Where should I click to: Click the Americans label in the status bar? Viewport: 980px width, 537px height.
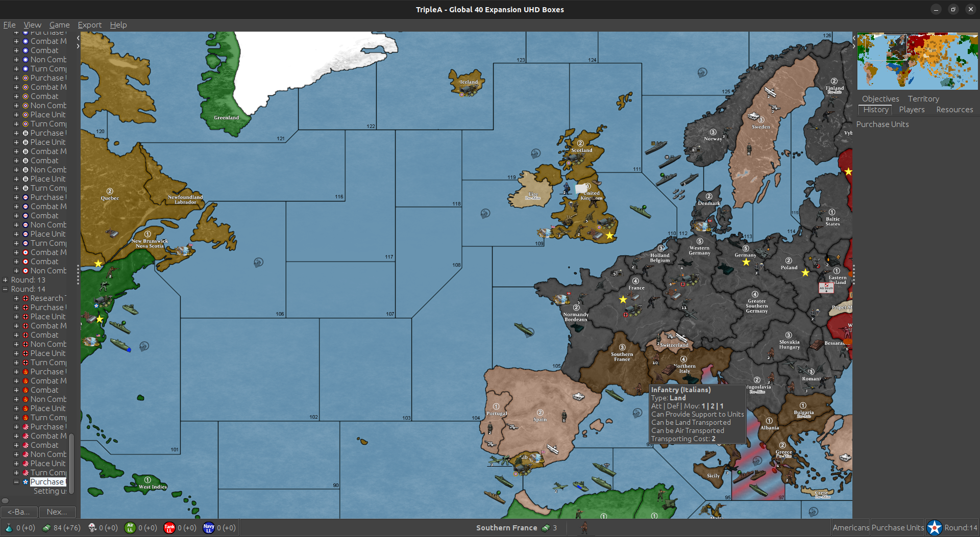pos(851,528)
